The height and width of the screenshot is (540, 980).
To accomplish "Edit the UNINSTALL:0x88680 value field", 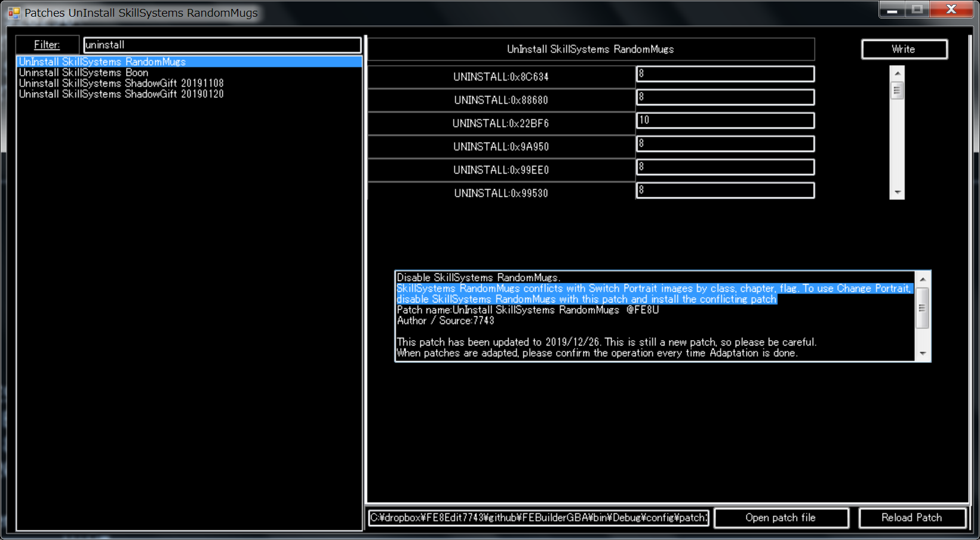I will (x=725, y=97).
